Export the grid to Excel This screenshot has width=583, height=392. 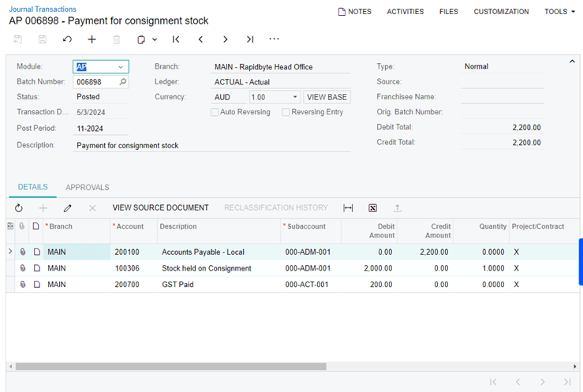[x=372, y=208]
